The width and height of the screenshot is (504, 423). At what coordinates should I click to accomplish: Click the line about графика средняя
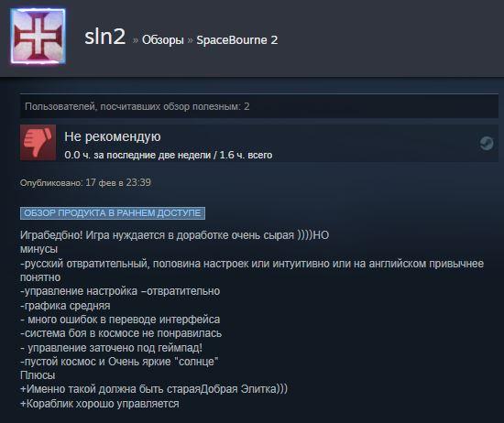click(65, 306)
